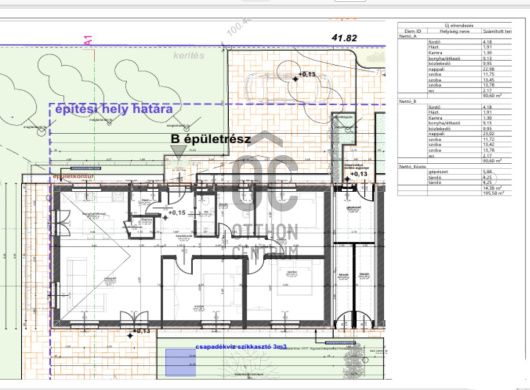Click the "195,58 m²" total area value
Screen dimensions: 530x390
[492, 193]
